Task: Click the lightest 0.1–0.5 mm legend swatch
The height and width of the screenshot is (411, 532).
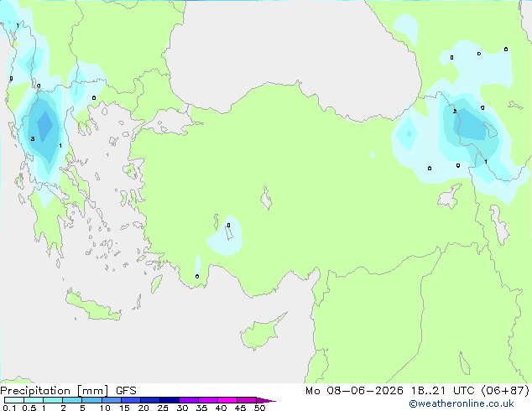Action: pyautogui.click(x=14, y=400)
